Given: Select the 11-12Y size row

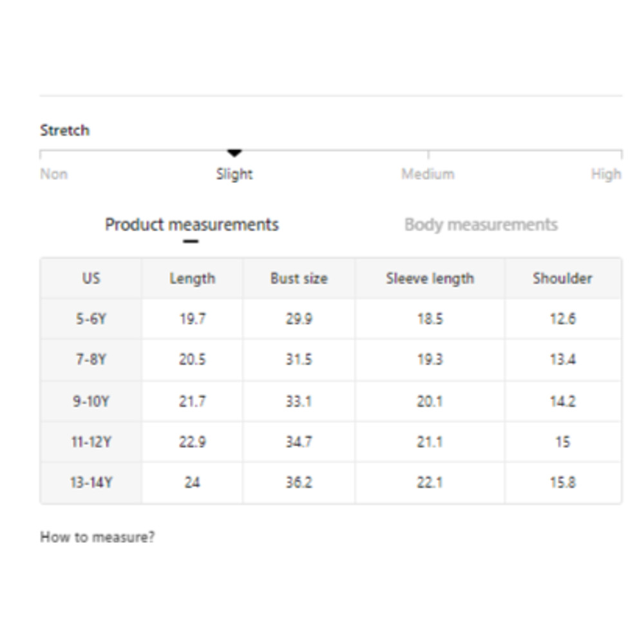Looking at the screenshot, I should tap(91, 442).
